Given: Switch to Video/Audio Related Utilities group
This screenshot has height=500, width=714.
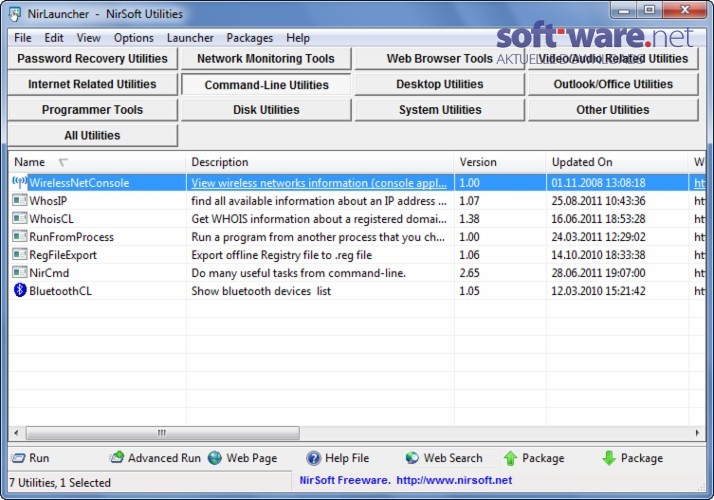Looking at the screenshot, I should [613, 59].
